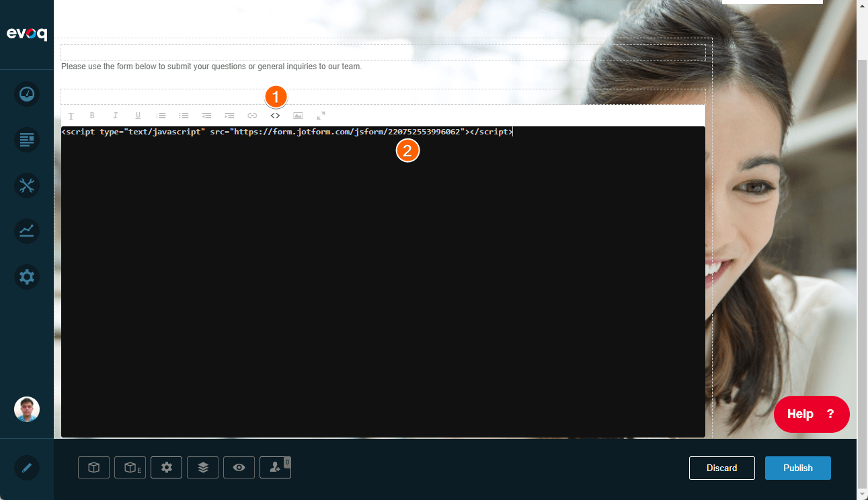The image size is (868, 500).
Task: Toggle code view in the rich text editor
Action: 275,115
